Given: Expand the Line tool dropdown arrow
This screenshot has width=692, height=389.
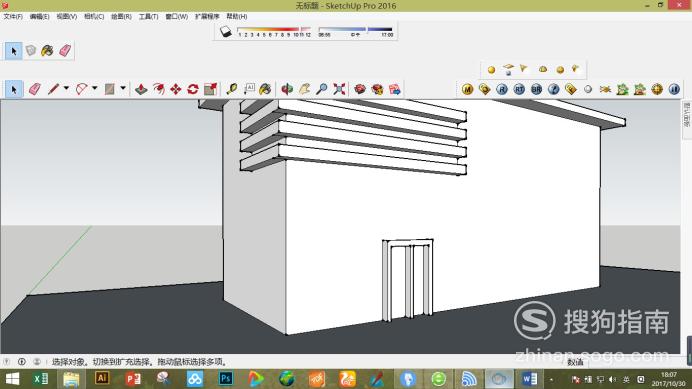Looking at the screenshot, I should (x=66, y=88).
